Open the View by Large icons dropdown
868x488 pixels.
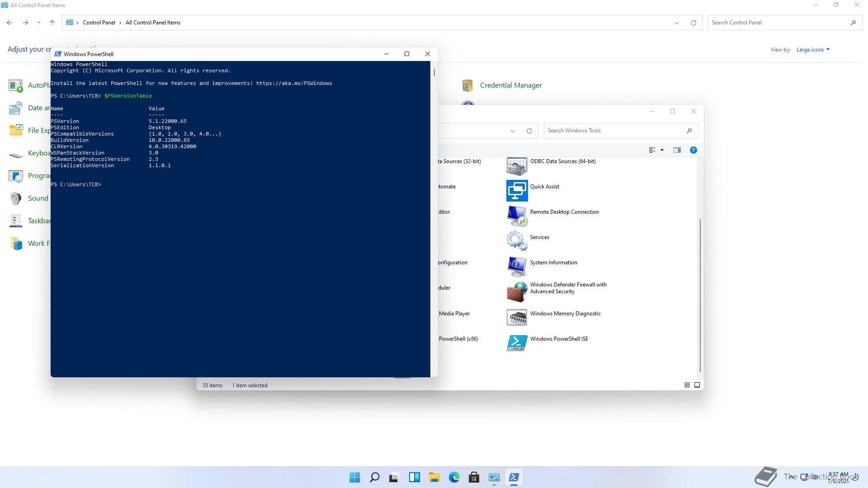(x=813, y=50)
